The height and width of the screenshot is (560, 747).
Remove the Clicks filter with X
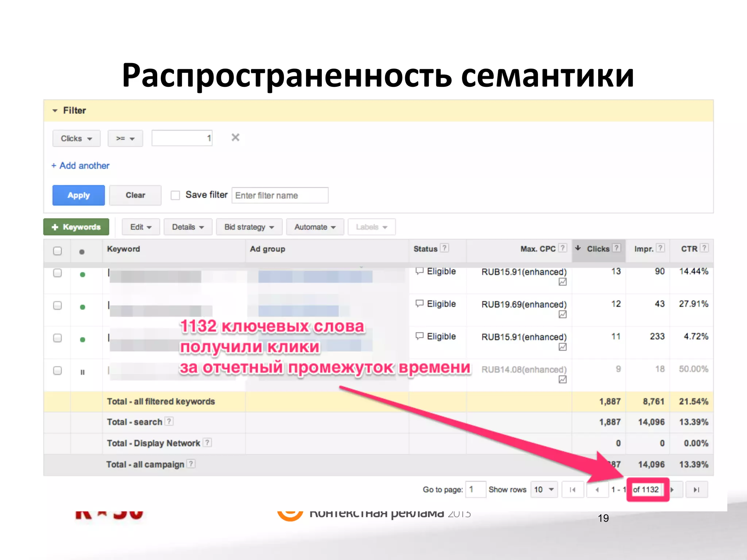(x=236, y=137)
